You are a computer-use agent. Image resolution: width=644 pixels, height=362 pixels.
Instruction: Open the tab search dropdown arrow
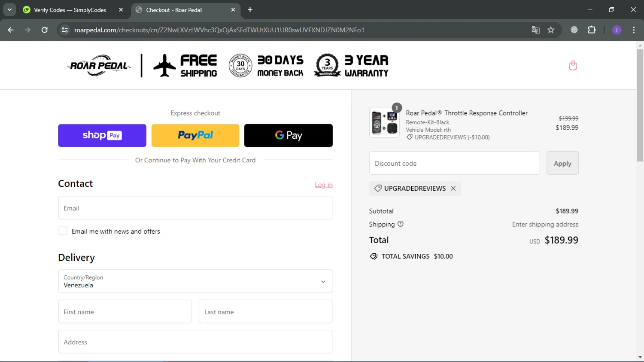pos(9,9)
